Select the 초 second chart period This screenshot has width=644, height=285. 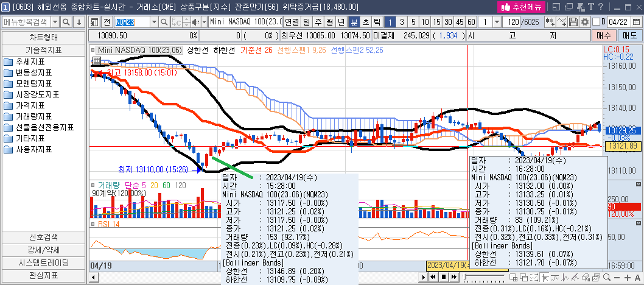point(365,22)
